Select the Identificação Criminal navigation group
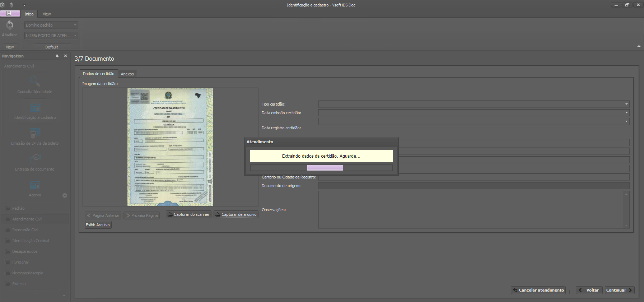The image size is (644, 302). click(35, 241)
